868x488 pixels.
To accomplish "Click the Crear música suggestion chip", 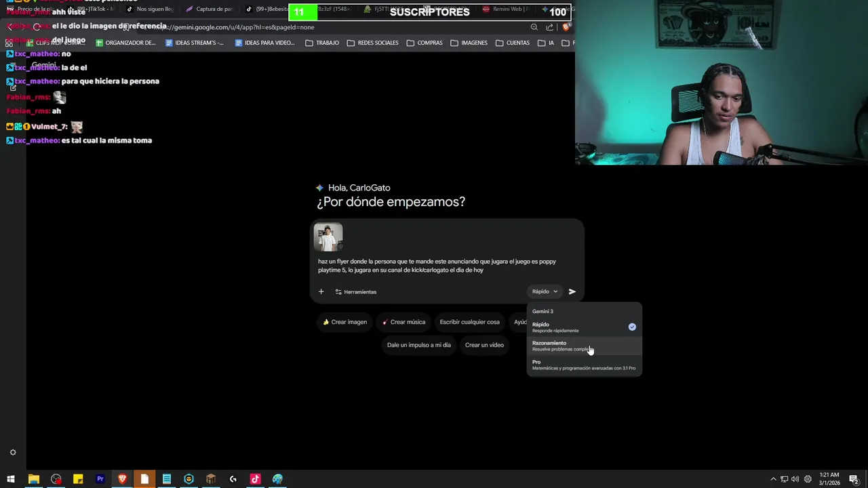I will 403,322.
